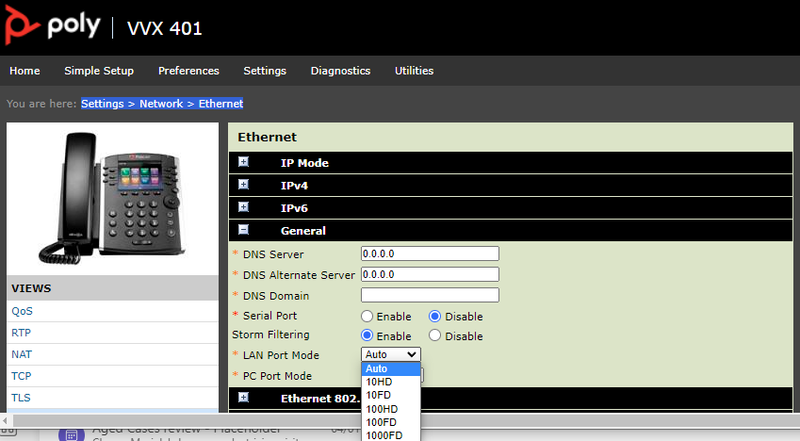
Task: Focus the DNS Alternate Server field
Action: click(x=430, y=274)
